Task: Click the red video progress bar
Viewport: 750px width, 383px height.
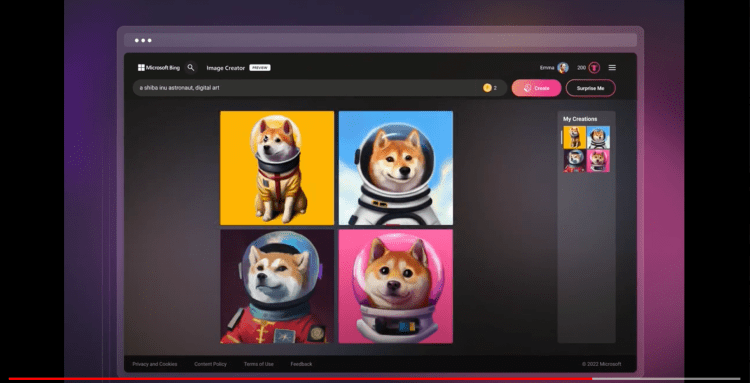Action: point(300,379)
